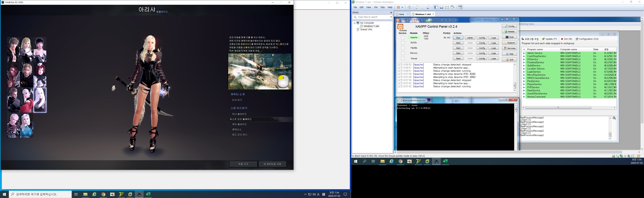Toggle the library sidebar view icon
This screenshot has height=198, width=644.
436,8
